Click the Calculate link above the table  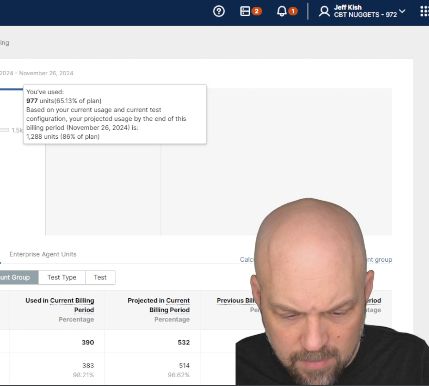[x=247, y=260]
